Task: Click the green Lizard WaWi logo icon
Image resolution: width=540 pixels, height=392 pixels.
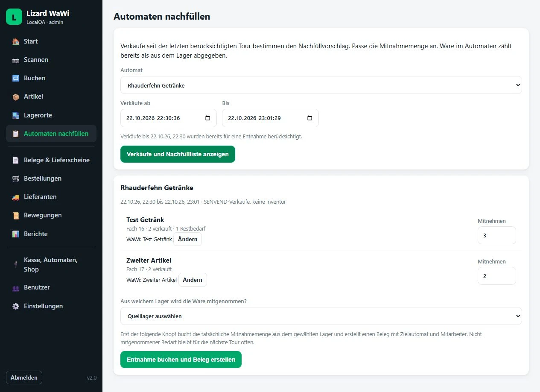Action: [x=14, y=17]
